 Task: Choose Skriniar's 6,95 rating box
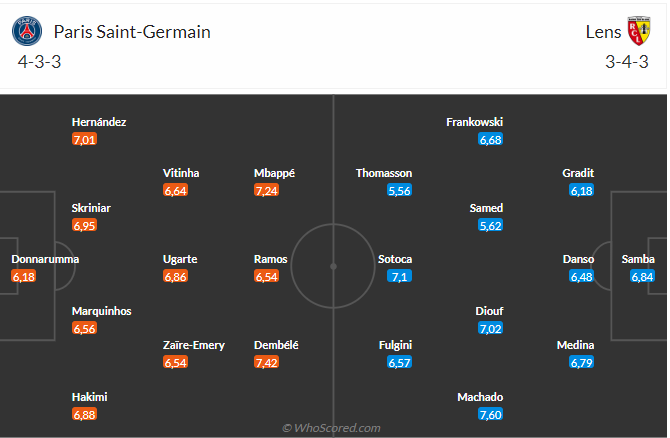point(84,226)
